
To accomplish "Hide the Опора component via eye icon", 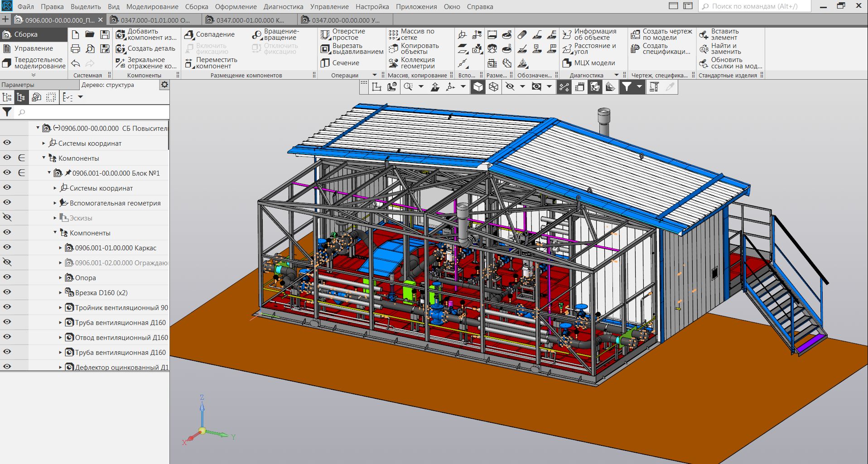I will point(7,277).
